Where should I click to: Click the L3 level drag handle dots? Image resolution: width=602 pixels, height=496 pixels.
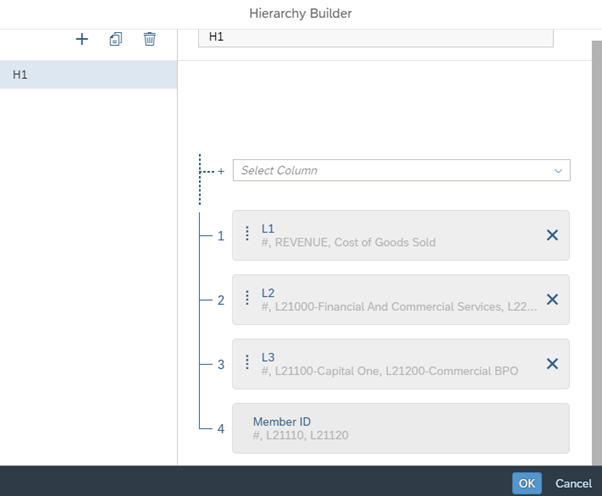[x=247, y=362]
